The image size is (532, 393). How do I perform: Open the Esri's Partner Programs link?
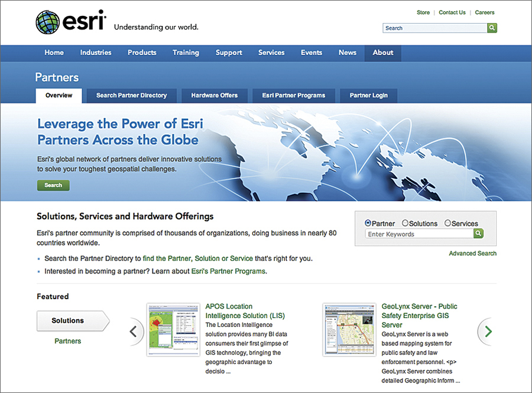(x=228, y=271)
